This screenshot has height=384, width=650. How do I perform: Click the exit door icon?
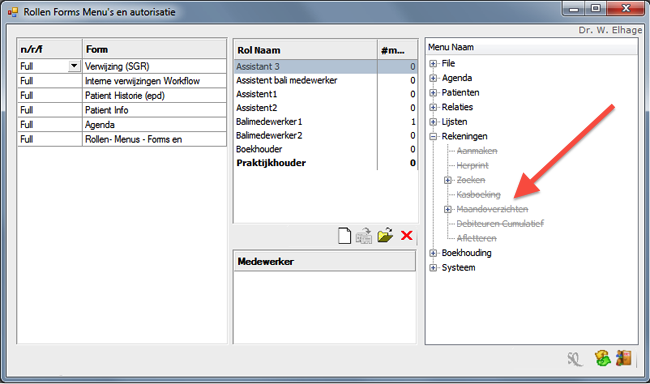[623, 358]
